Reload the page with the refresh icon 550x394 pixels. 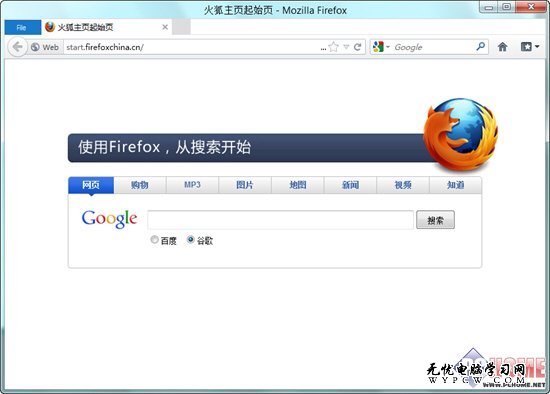point(357,47)
